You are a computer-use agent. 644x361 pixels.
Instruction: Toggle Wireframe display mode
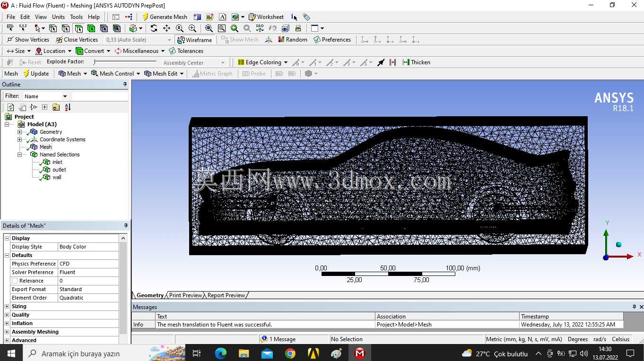point(194,40)
